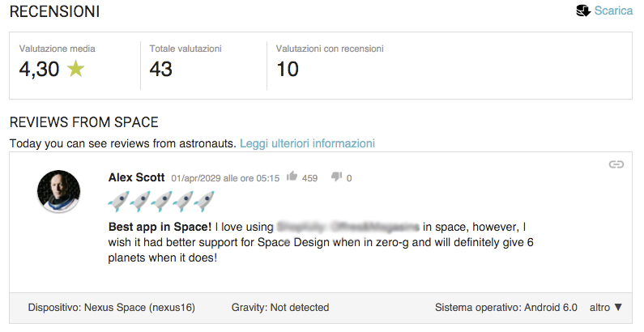This screenshot has height=332, width=644.
Task: Open the Scarica download link
Action: (x=613, y=11)
